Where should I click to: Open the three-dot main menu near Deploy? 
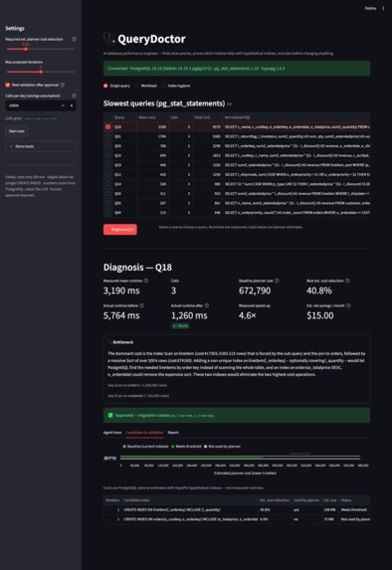point(383,8)
